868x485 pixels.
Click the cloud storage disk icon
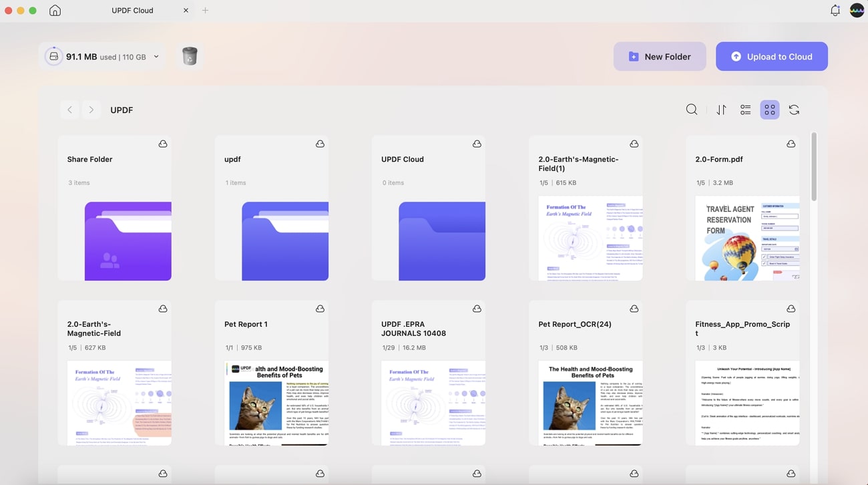click(x=54, y=57)
